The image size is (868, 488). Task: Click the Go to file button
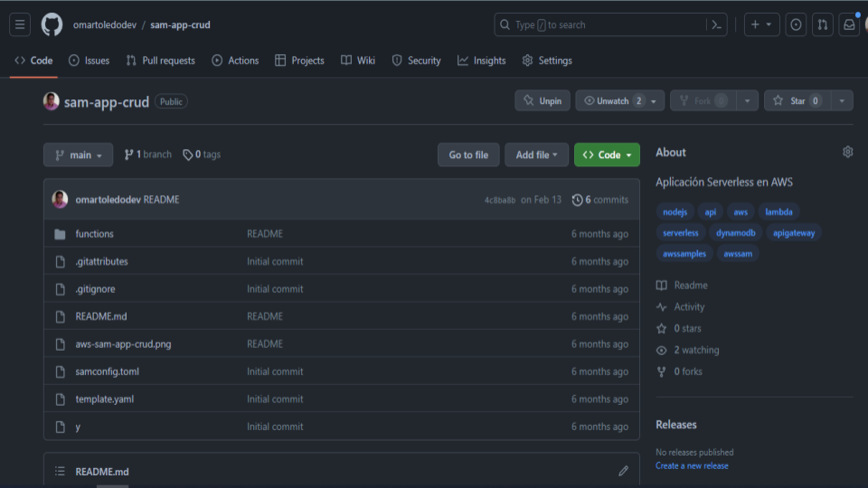tap(468, 155)
